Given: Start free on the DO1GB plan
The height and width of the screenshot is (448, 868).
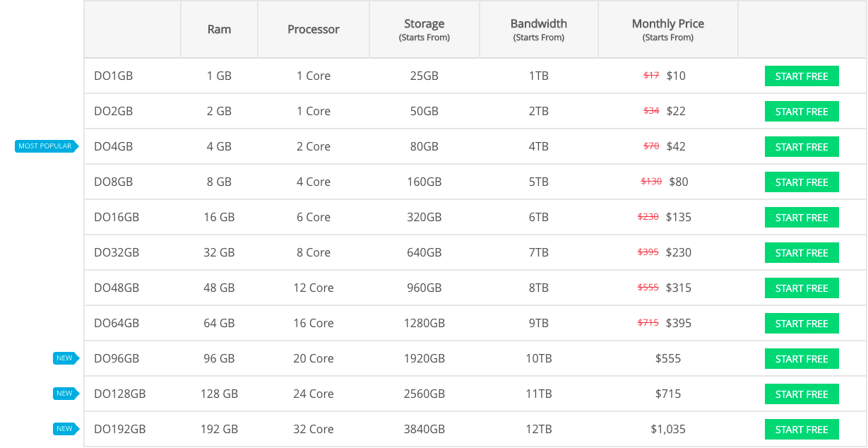Looking at the screenshot, I should pos(802,76).
